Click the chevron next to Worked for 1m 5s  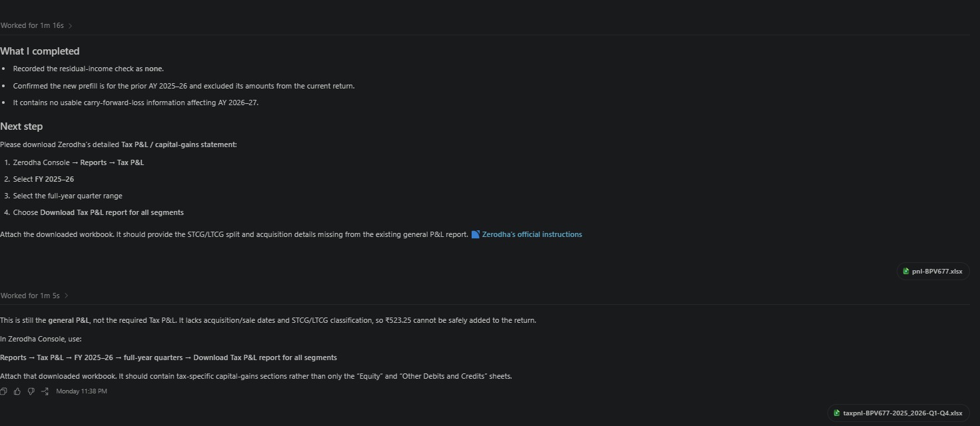pyautogui.click(x=66, y=296)
